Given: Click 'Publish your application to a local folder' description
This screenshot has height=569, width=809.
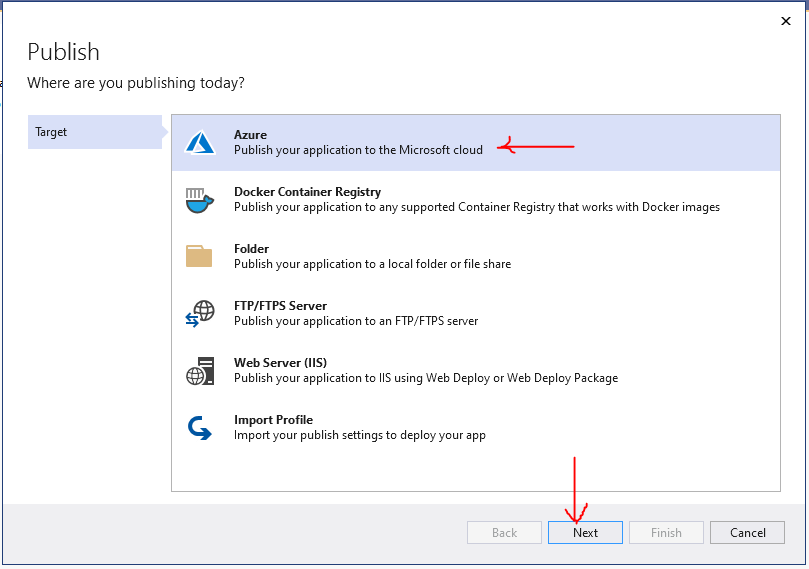Looking at the screenshot, I should 373,264.
